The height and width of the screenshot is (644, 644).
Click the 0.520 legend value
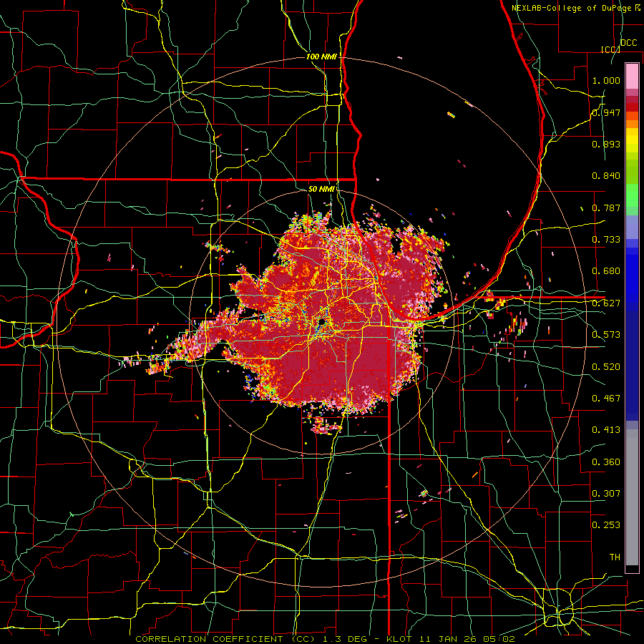[606, 367]
